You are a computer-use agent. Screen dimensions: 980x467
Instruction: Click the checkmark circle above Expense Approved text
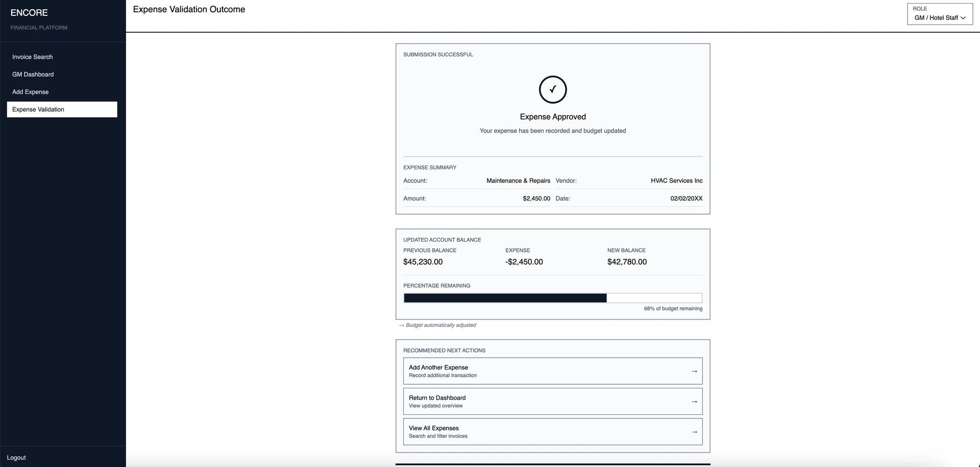[x=553, y=89]
